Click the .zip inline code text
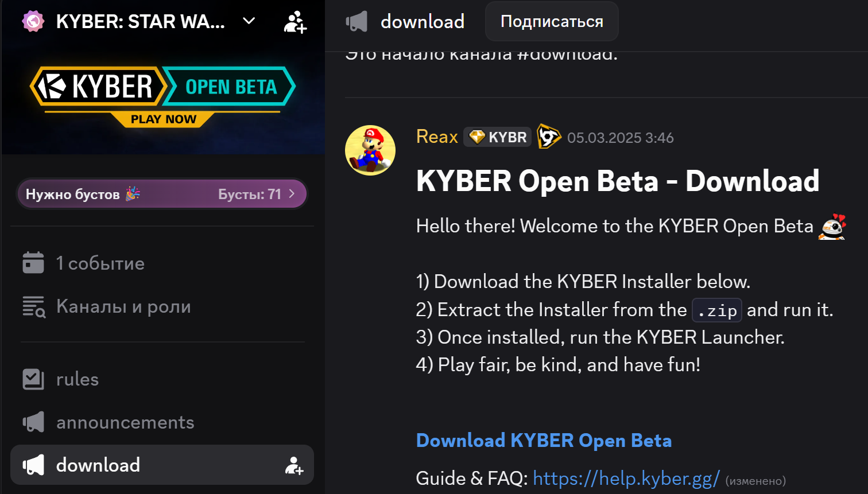 click(717, 310)
